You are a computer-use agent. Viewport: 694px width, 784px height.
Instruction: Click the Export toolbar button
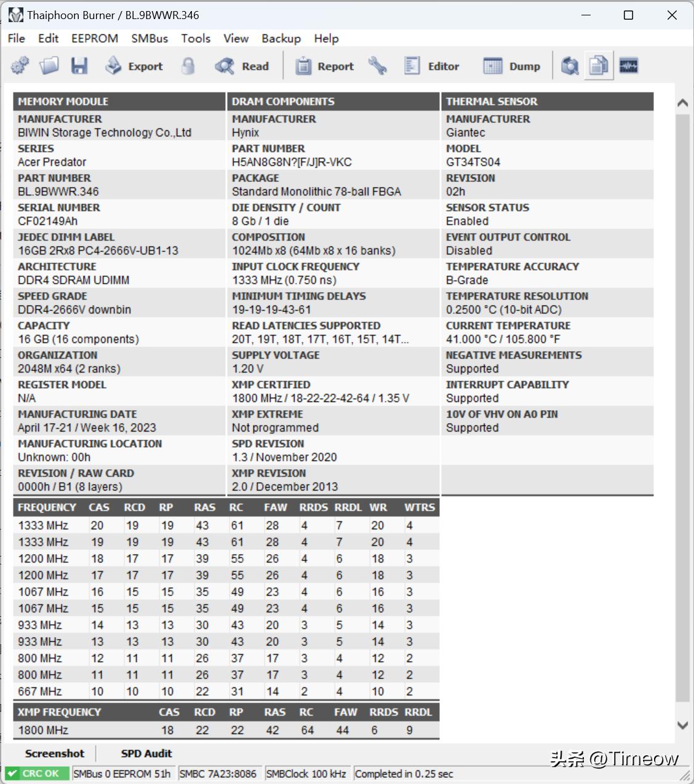pyautogui.click(x=134, y=66)
